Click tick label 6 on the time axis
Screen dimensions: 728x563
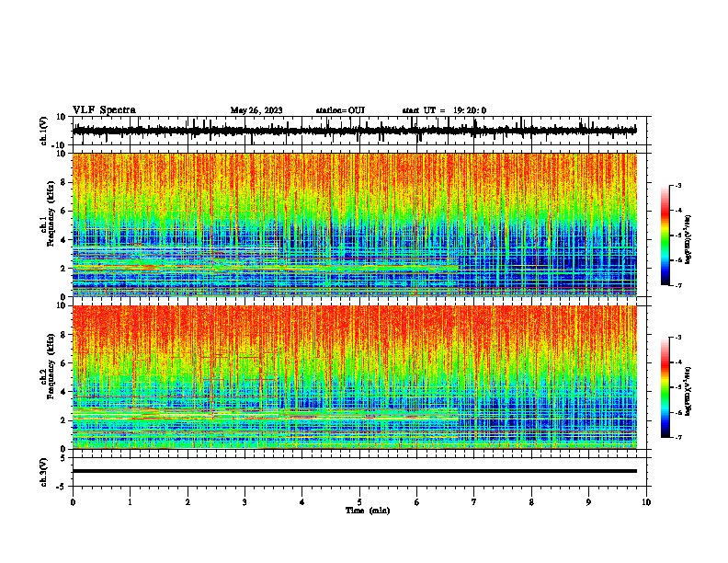pyautogui.click(x=417, y=502)
